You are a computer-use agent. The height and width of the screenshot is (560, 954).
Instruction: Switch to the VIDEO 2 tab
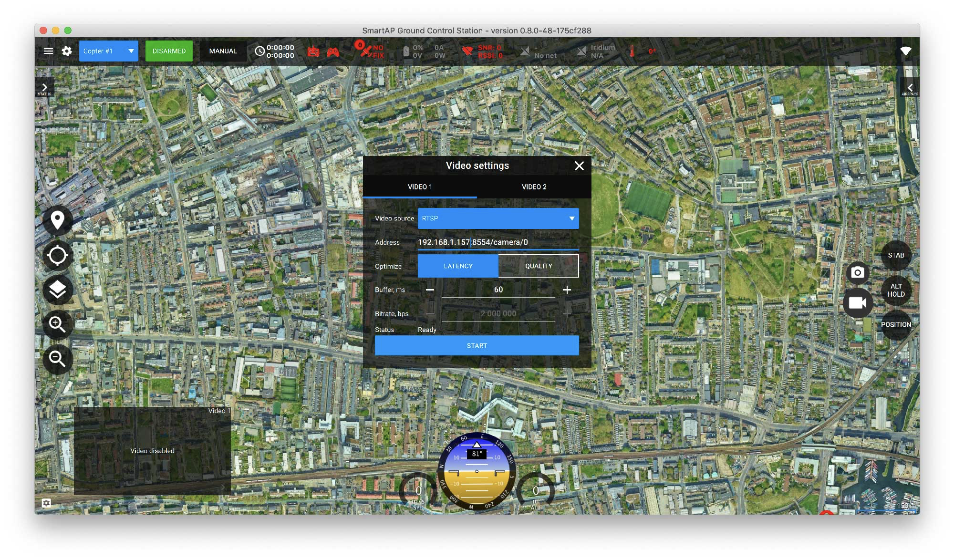pos(534,187)
